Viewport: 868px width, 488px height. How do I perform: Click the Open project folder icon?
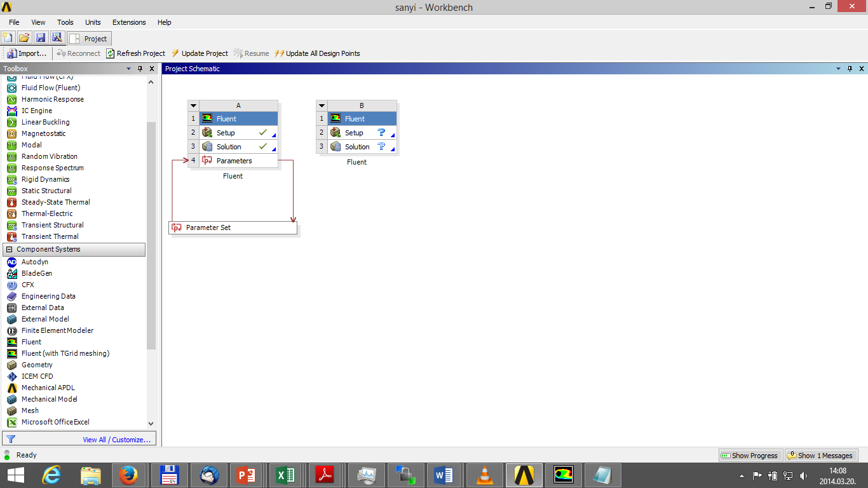(x=24, y=38)
